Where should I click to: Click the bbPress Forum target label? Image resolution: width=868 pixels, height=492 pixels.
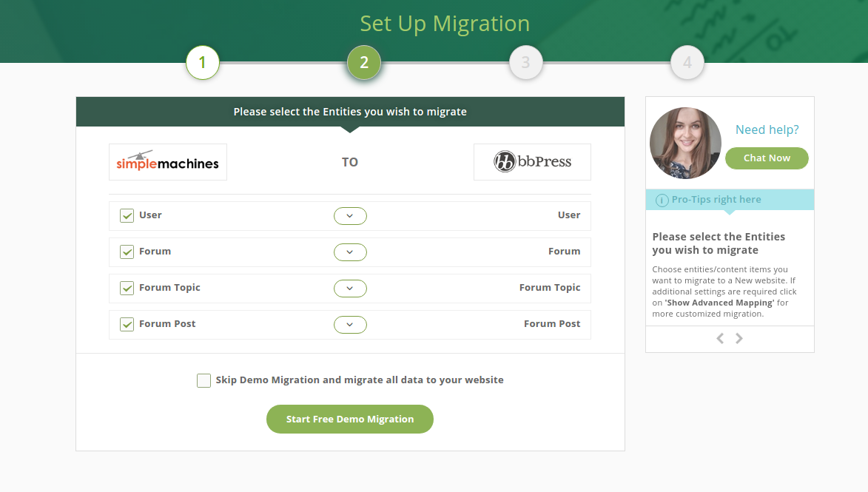pos(564,252)
